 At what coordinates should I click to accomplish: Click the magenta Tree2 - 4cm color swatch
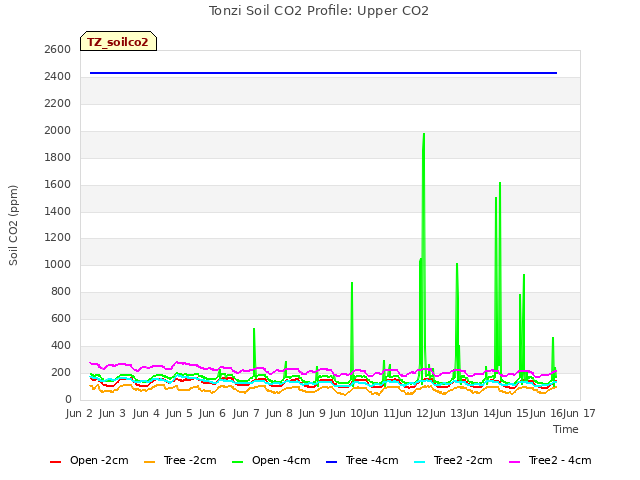[x=515, y=462]
